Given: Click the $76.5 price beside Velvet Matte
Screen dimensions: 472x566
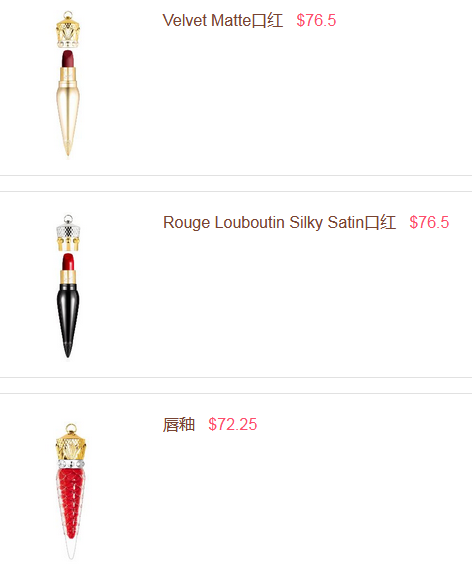Looking at the screenshot, I should pos(316,21).
